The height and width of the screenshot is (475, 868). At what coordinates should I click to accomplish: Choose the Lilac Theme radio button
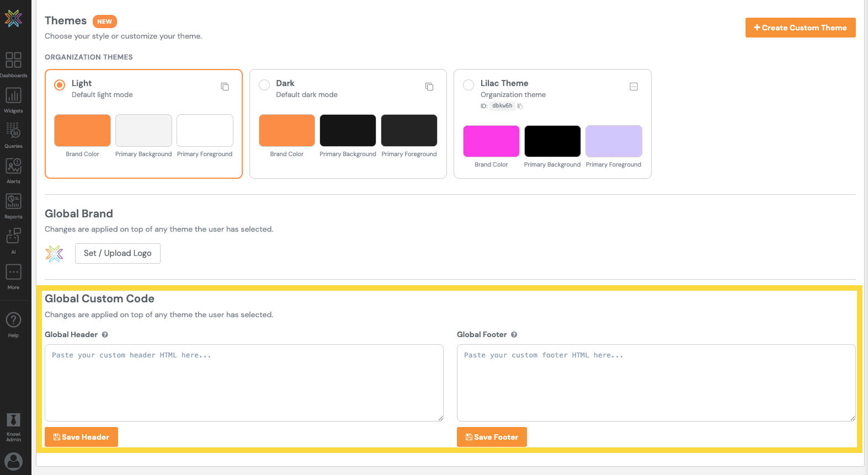[x=468, y=85]
